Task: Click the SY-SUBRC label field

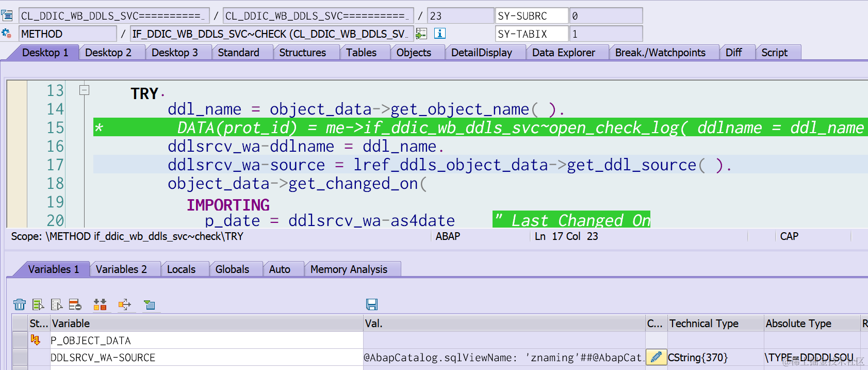Action: point(531,15)
